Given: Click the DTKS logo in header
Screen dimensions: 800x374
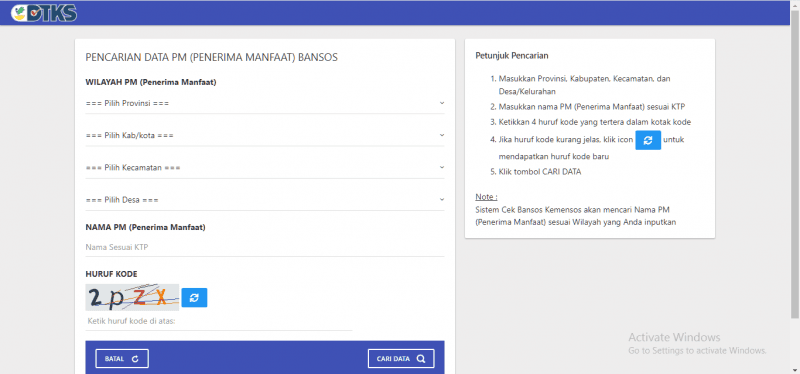Looking at the screenshot, I should pos(44,13).
